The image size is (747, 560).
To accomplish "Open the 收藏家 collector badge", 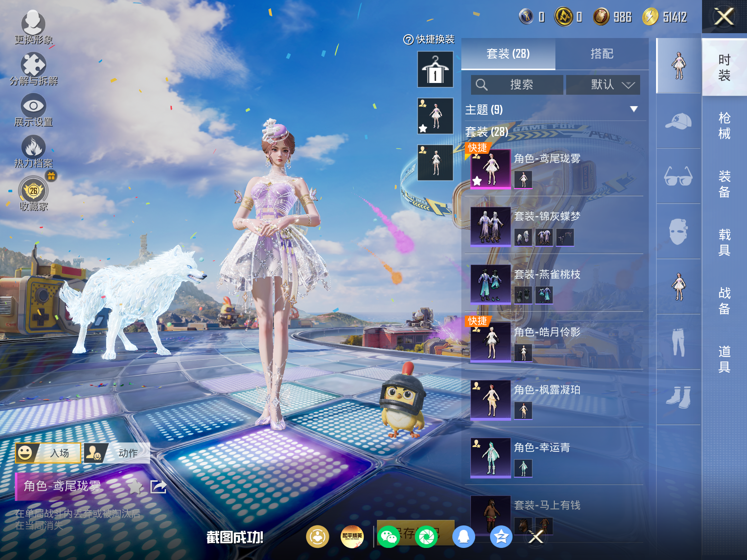I will [x=34, y=190].
